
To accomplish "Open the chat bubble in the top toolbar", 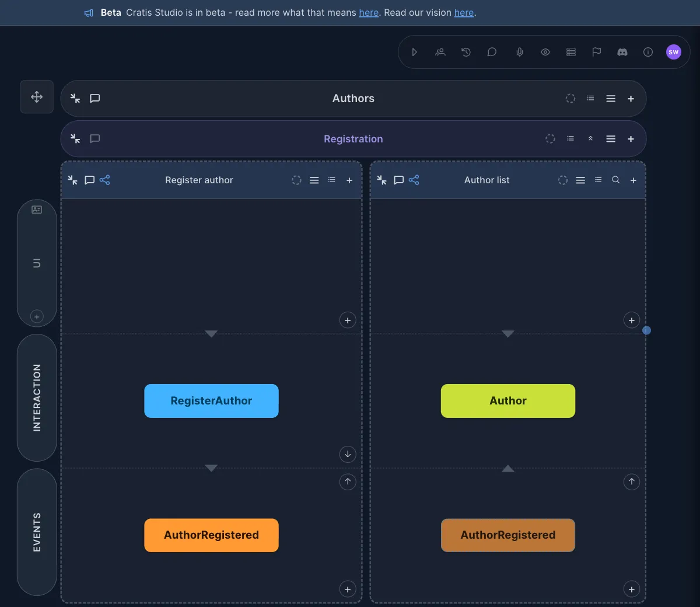I will click(492, 52).
